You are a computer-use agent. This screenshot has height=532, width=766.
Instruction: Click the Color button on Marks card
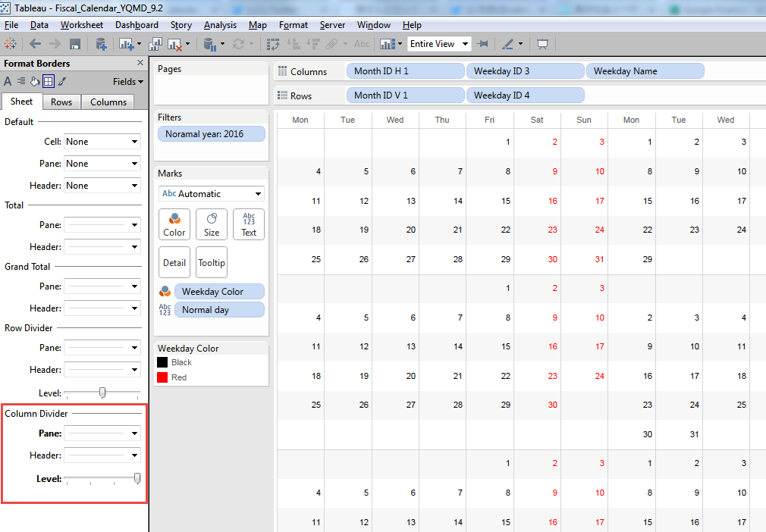pos(174,224)
